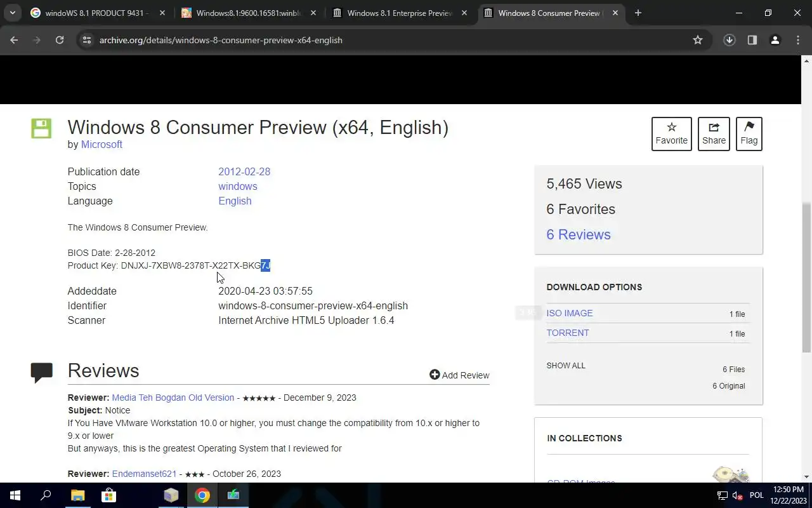Viewport: 812px width, 508px height.
Task: Click the Chrome taskbar icon
Action: (x=202, y=495)
